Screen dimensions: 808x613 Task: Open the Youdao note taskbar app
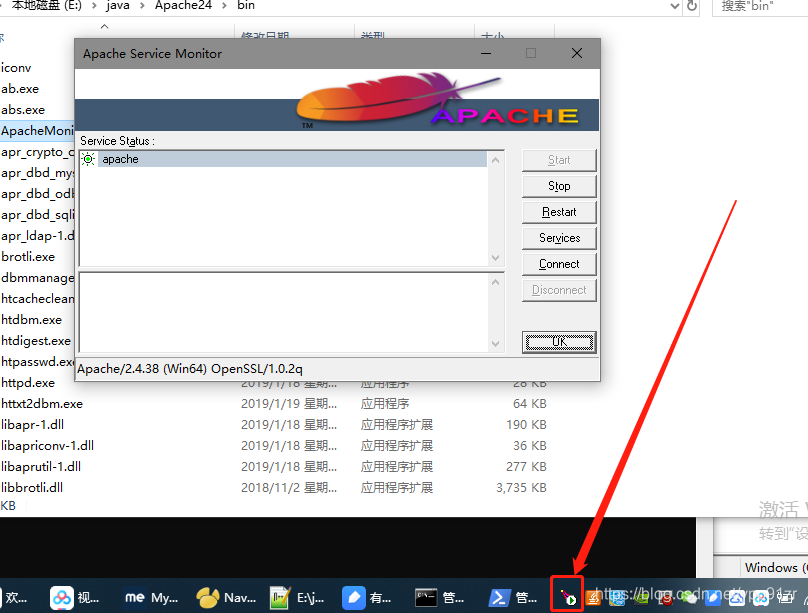pyautogui.click(x=367, y=598)
